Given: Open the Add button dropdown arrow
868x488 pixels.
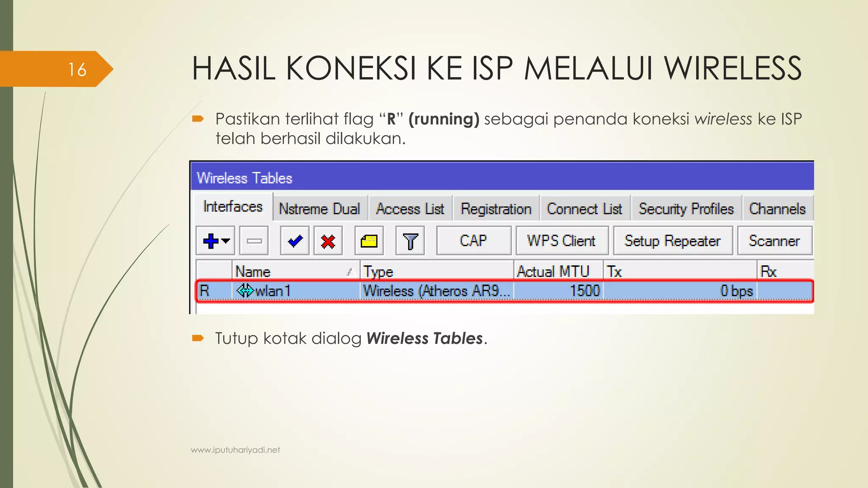Looking at the screenshot, I should pos(226,241).
